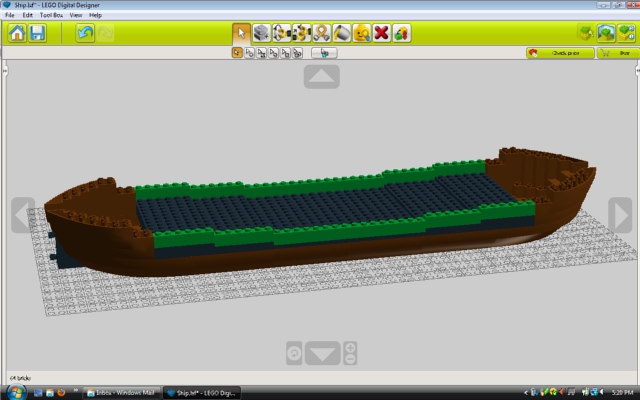
Task: Open the brick color/palette picker icon
Action: tap(402, 33)
